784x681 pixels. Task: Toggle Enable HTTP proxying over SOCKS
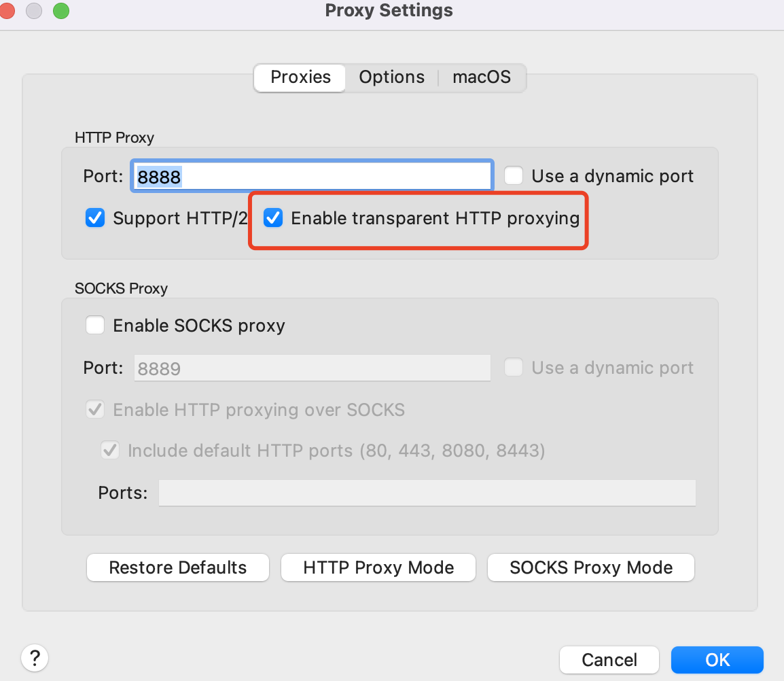click(x=95, y=410)
